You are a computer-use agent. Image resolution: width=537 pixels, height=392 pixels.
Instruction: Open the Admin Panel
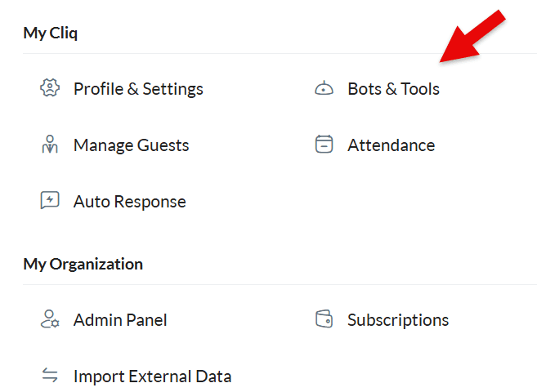120,320
